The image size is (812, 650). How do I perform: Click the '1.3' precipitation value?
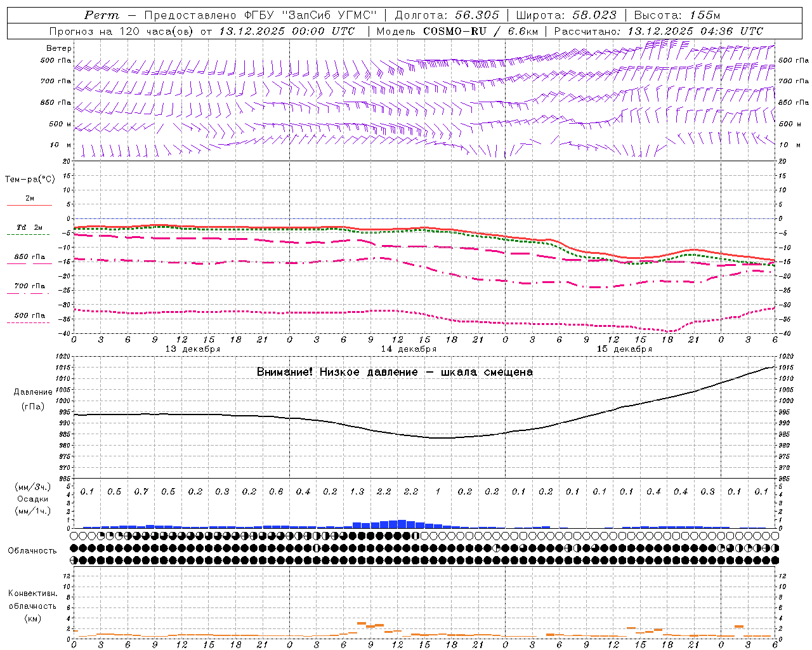[x=357, y=491]
